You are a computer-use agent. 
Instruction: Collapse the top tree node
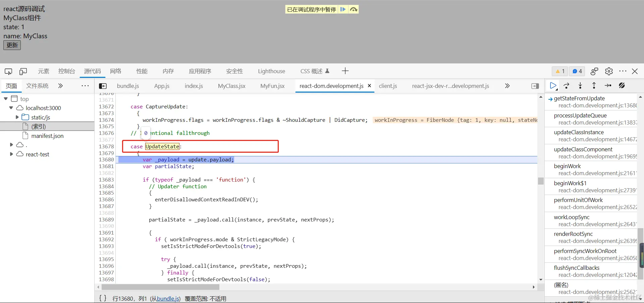coord(6,99)
